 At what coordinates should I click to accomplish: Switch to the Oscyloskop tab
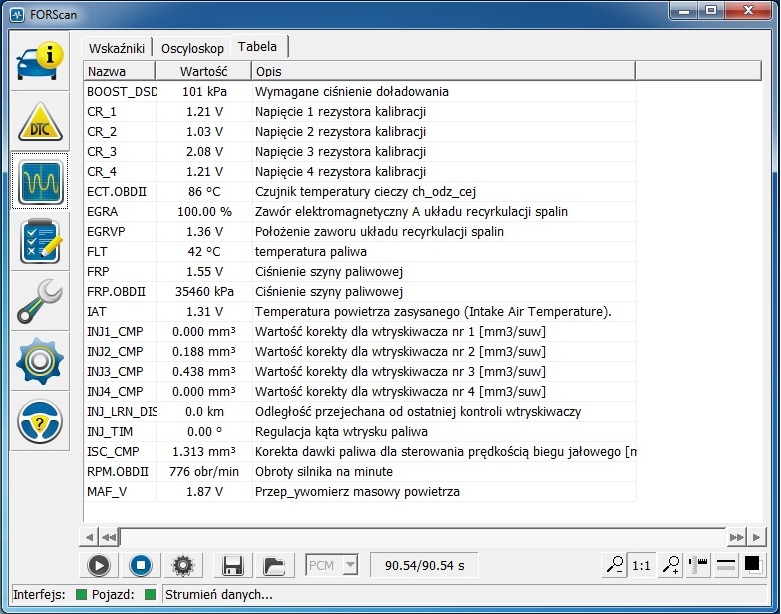(192, 48)
